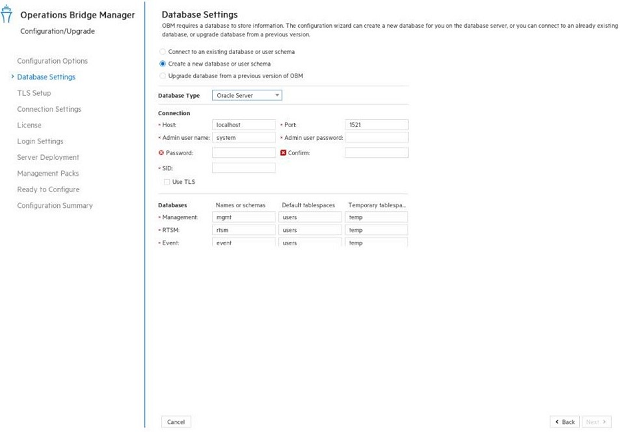Enable the Use TLS checkbox
The height and width of the screenshot is (432, 620).
click(167, 182)
